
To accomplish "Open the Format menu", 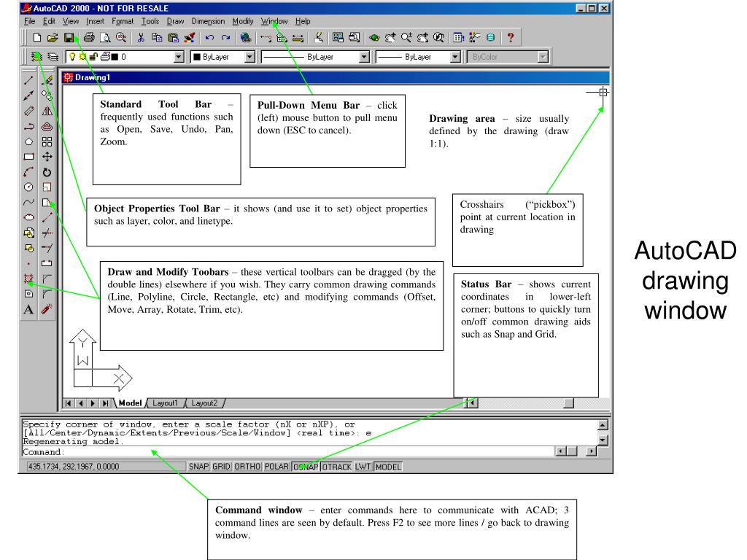I will [x=123, y=21].
